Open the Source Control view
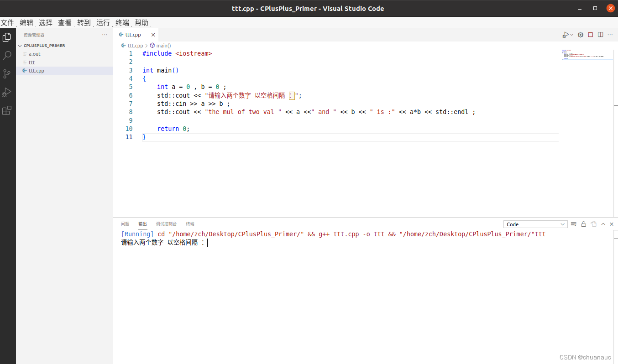 (x=7, y=74)
